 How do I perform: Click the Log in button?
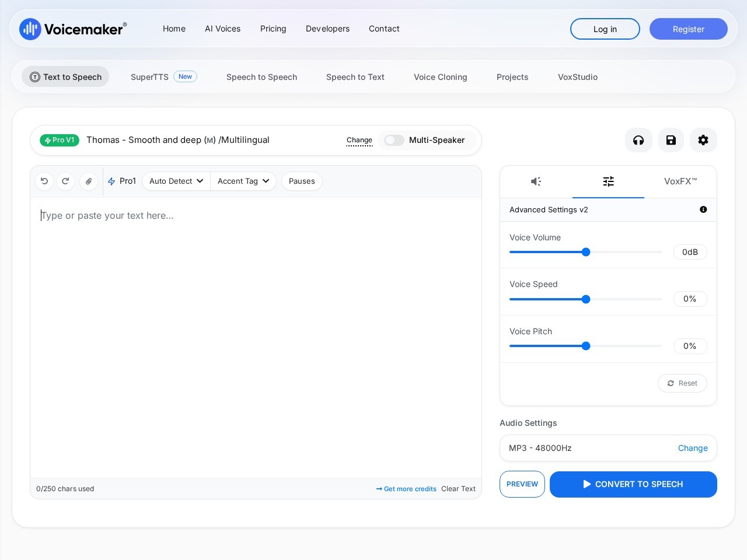[x=605, y=29]
